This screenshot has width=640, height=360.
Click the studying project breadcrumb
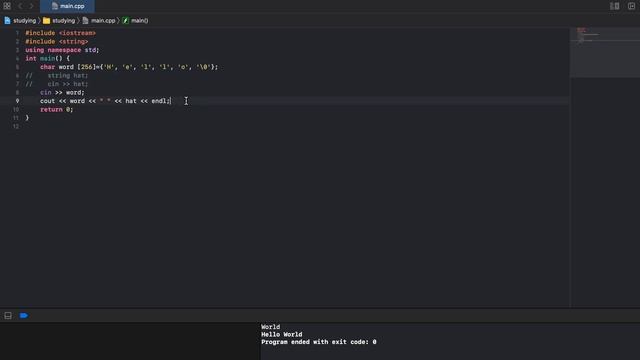(x=20, y=20)
